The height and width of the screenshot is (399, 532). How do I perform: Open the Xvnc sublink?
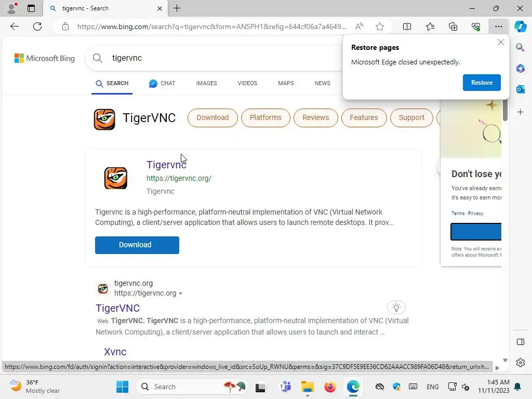coord(115,352)
